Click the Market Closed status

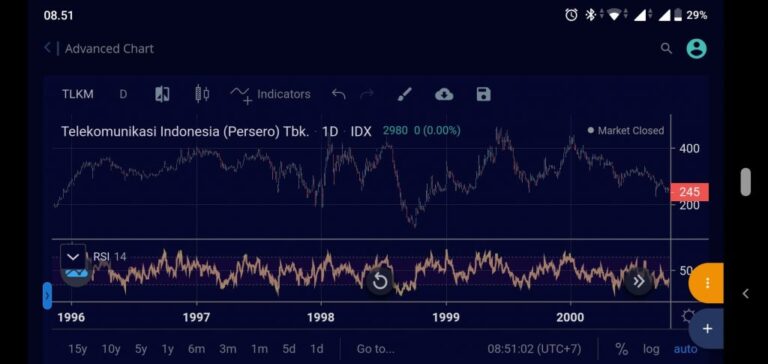pyautogui.click(x=626, y=130)
